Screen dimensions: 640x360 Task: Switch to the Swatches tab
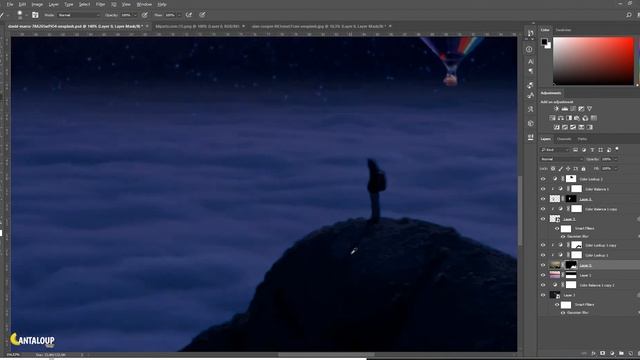(x=563, y=30)
